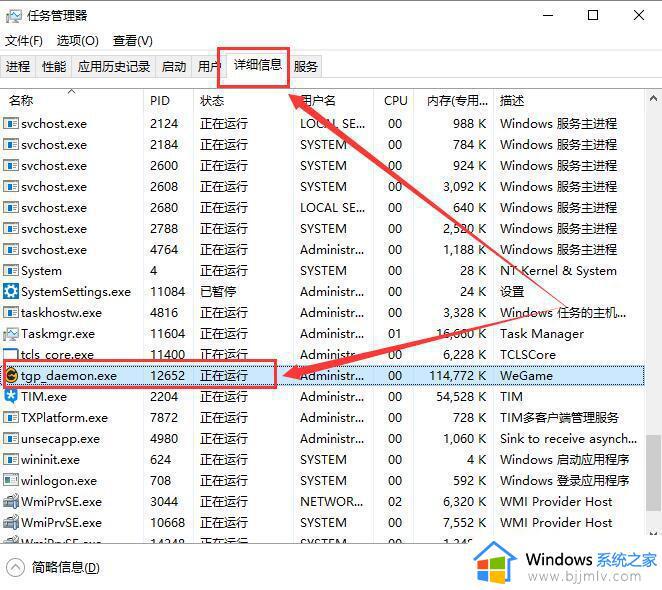Click the tgp_daemon.exe WeGame icon

(11, 375)
